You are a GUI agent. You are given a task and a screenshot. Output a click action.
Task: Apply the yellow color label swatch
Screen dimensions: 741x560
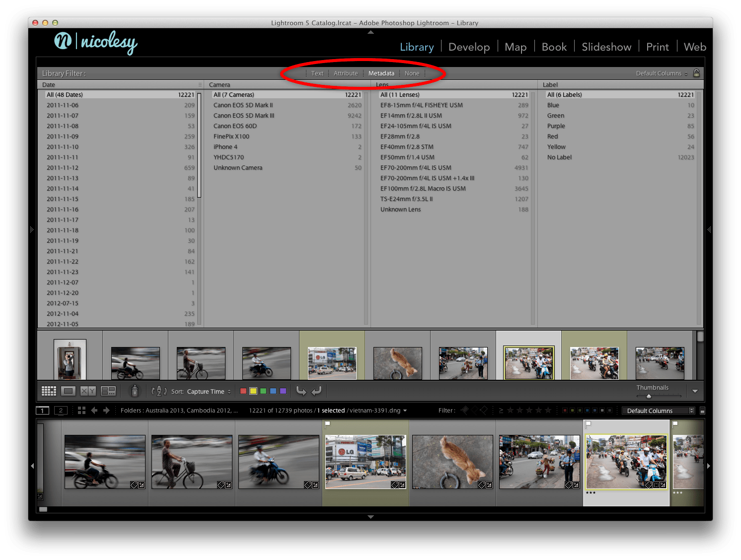[253, 391]
